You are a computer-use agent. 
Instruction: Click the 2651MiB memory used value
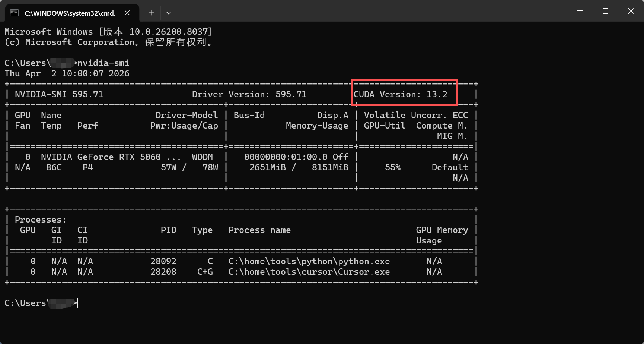pos(268,167)
